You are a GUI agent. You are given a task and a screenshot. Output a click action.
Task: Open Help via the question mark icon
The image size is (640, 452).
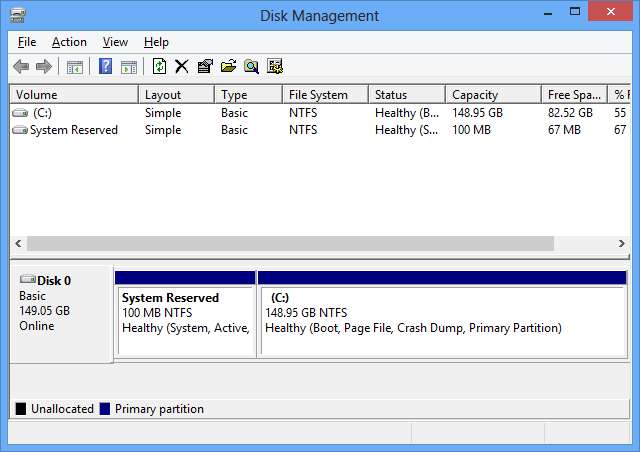(105, 67)
